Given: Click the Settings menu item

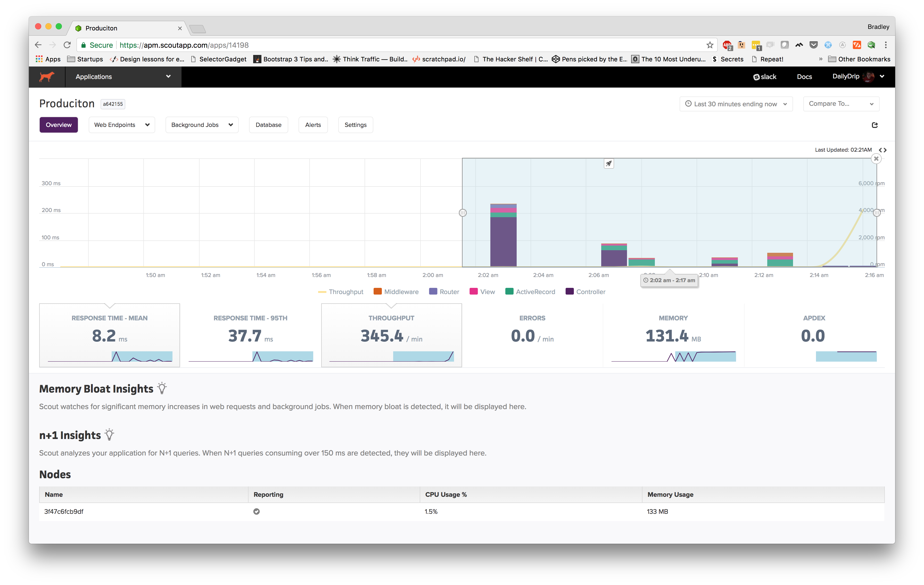Looking at the screenshot, I should click(x=355, y=125).
